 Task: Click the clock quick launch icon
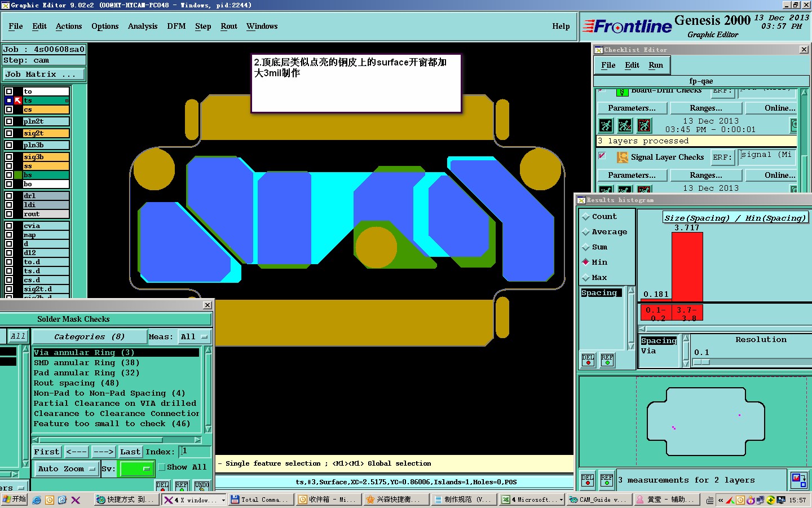[x=50, y=500]
